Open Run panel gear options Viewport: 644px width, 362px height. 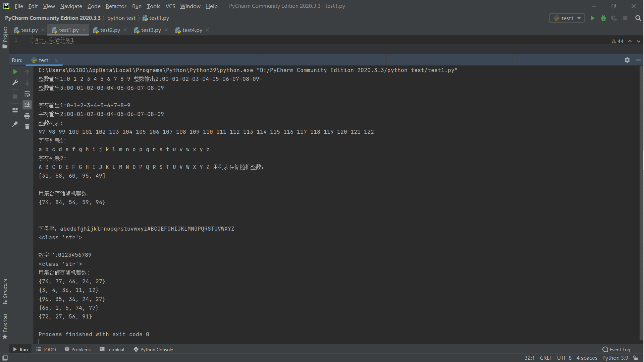(x=627, y=60)
